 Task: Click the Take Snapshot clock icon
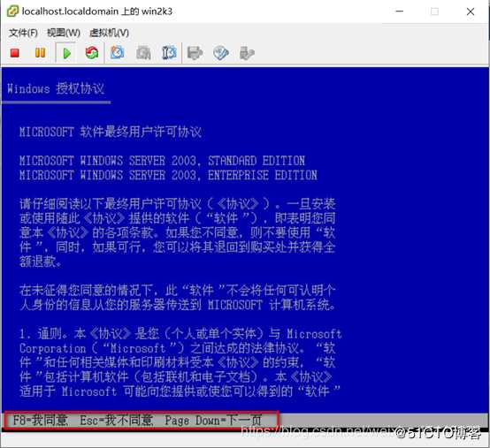117,52
